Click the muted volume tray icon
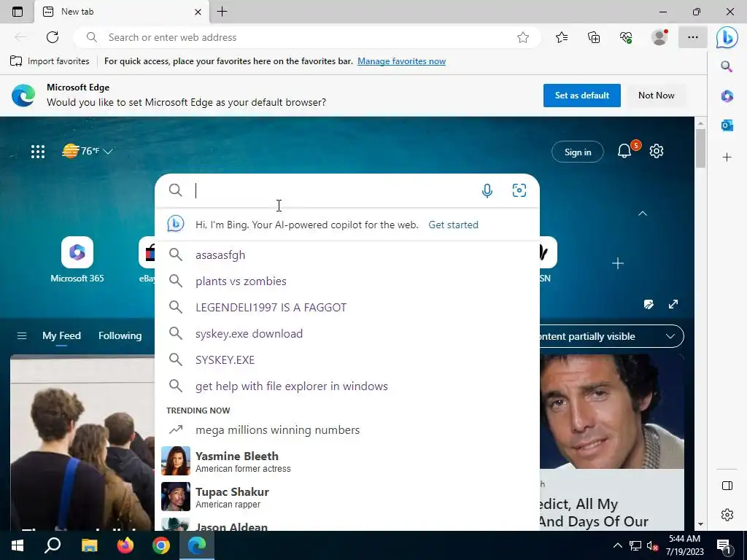This screenshot has height=560, width=747. (x=652, y=546)
